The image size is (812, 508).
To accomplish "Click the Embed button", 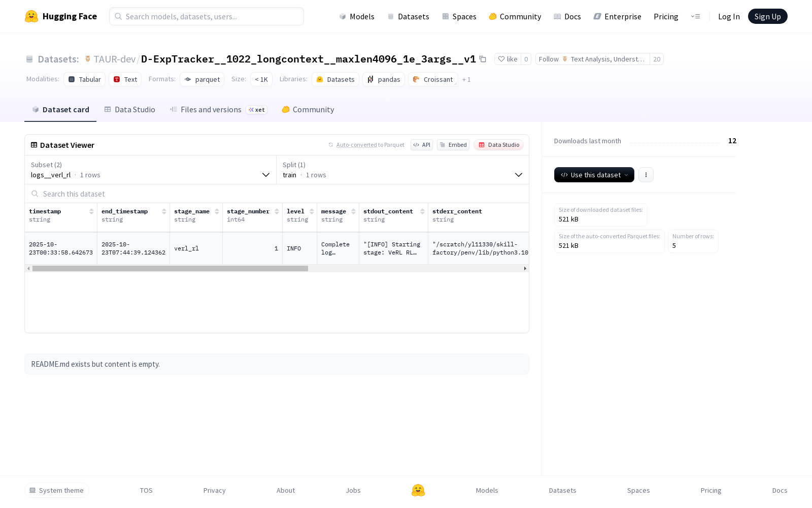I will tap(453, 145).
